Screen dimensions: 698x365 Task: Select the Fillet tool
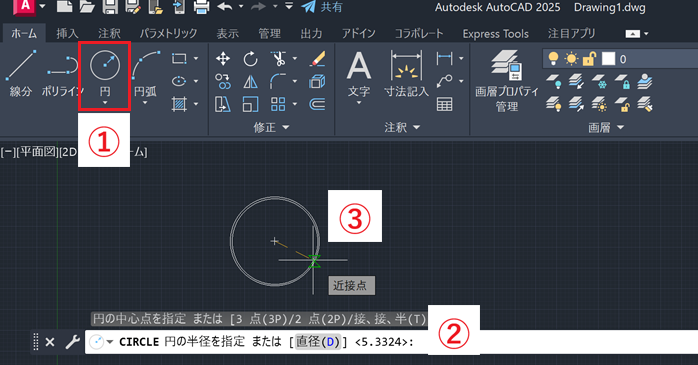(278, 81)
